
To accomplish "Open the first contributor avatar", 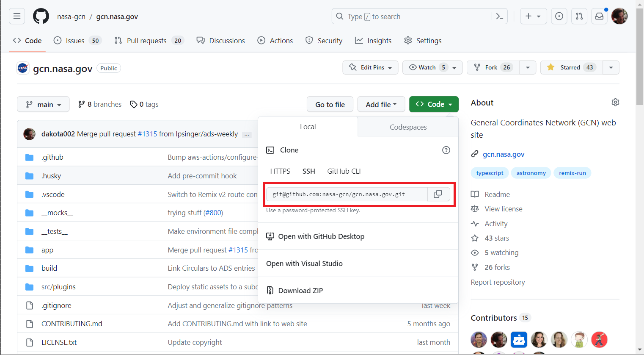I will click(x=479, y=340).
